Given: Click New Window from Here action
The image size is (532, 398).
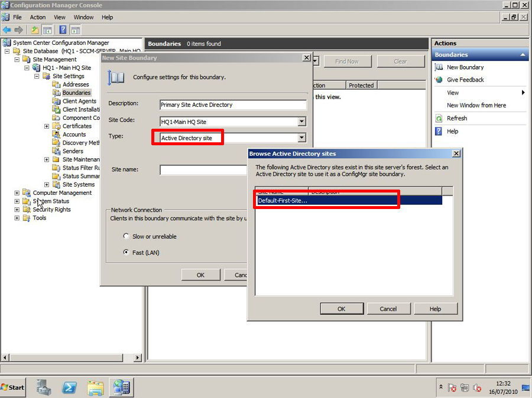Looking at the screenshot, I should pos(476,106).
